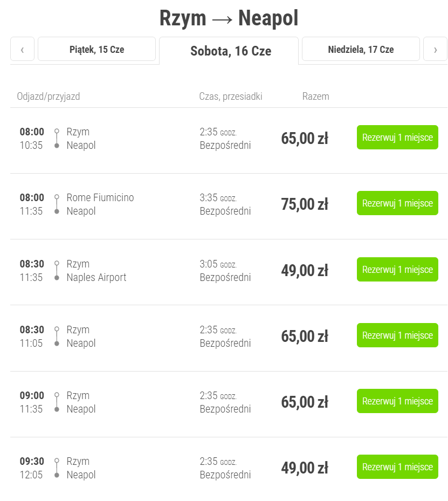Click the route icon for 09:30 trip

pyautogui.click(x=57, y=468)
